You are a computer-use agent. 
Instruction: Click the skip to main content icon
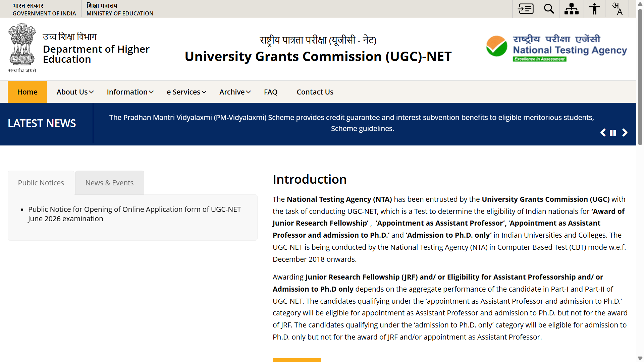click(x=526, y=9)
